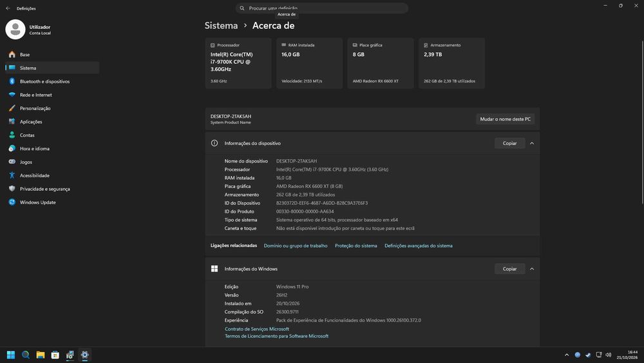This screenshot has width=644, height=363.
Task: Open the RAM instalada info card
Action: 309,63
